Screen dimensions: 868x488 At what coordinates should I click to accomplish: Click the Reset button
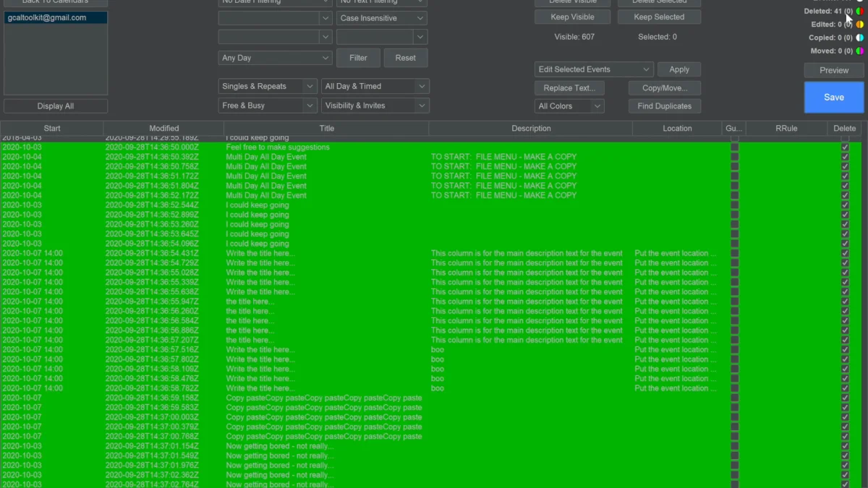point(406,58)
